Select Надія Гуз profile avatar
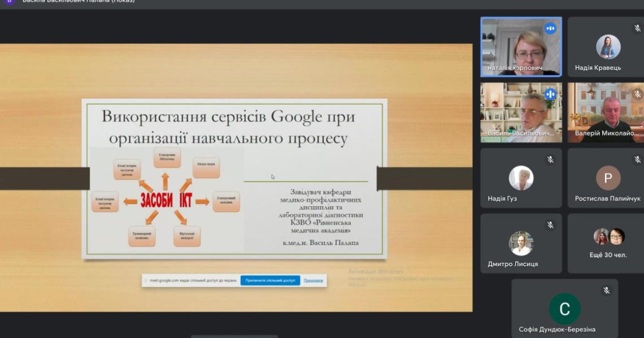 pos(521,178)
